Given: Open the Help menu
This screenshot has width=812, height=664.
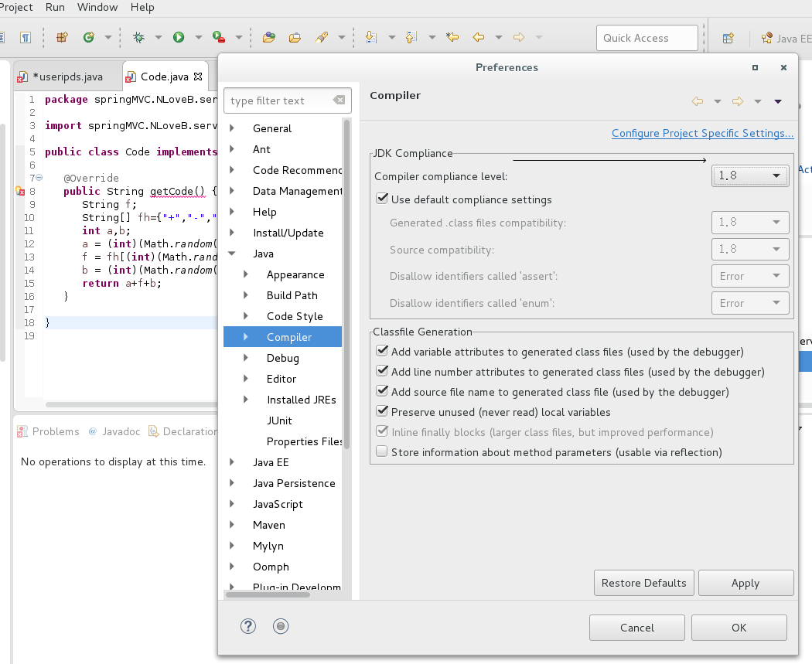Looking at the screenshot, I should tap(142, 7).
